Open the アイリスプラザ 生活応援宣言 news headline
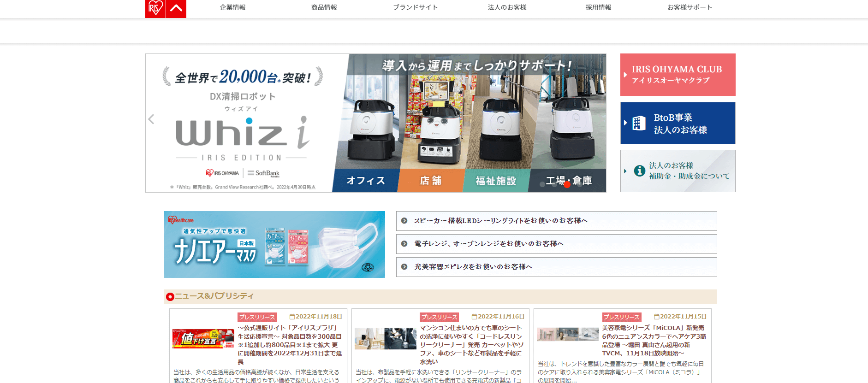 tap(290, 345)
